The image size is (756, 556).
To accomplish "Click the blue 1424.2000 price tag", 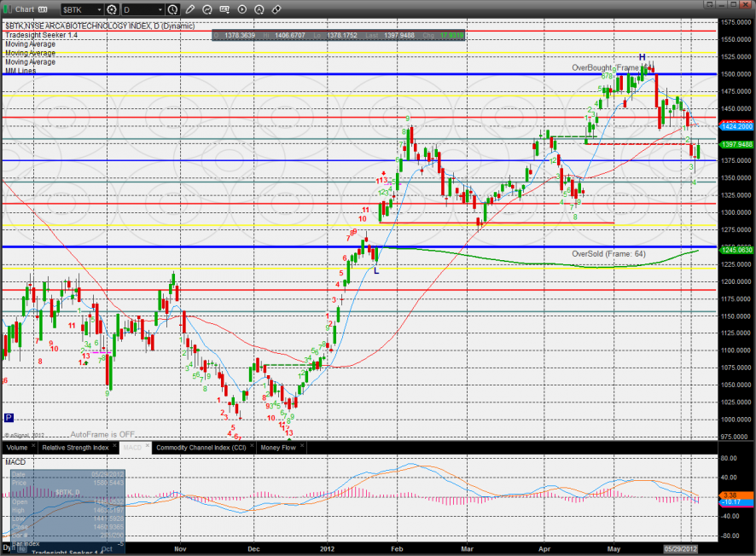I will [x=736, y=126].
